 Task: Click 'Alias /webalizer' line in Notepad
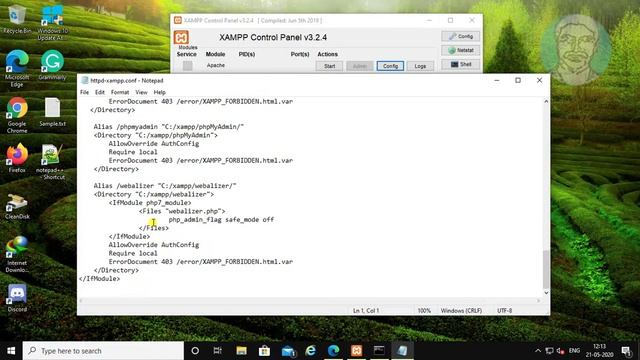(x=165, y=186)
